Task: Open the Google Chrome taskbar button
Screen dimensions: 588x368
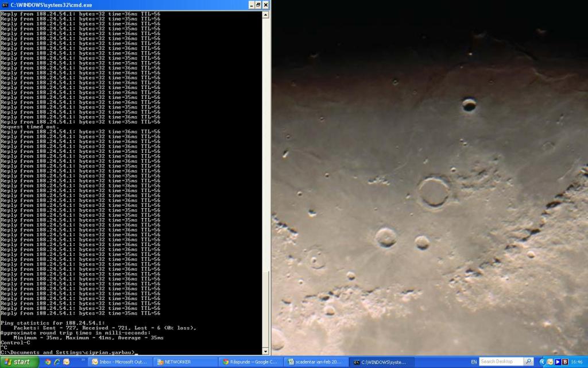Action: pos(250,362)
